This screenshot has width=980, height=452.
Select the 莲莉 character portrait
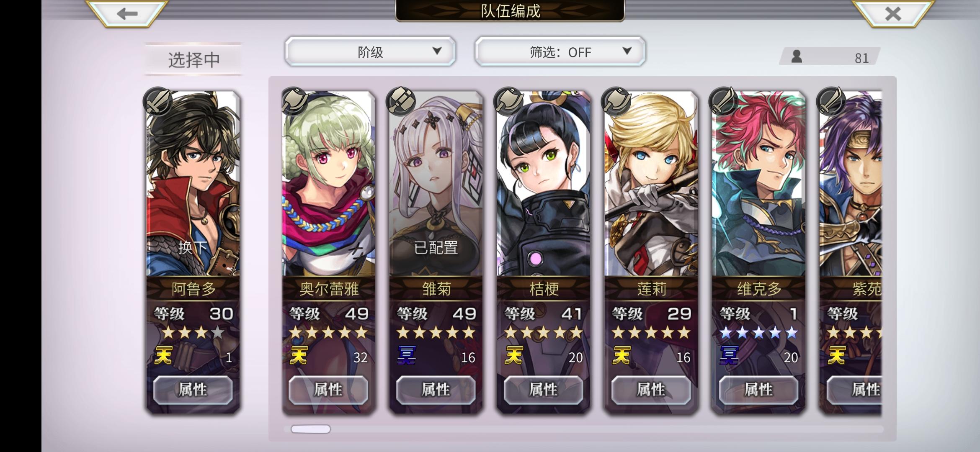[651, 184]
